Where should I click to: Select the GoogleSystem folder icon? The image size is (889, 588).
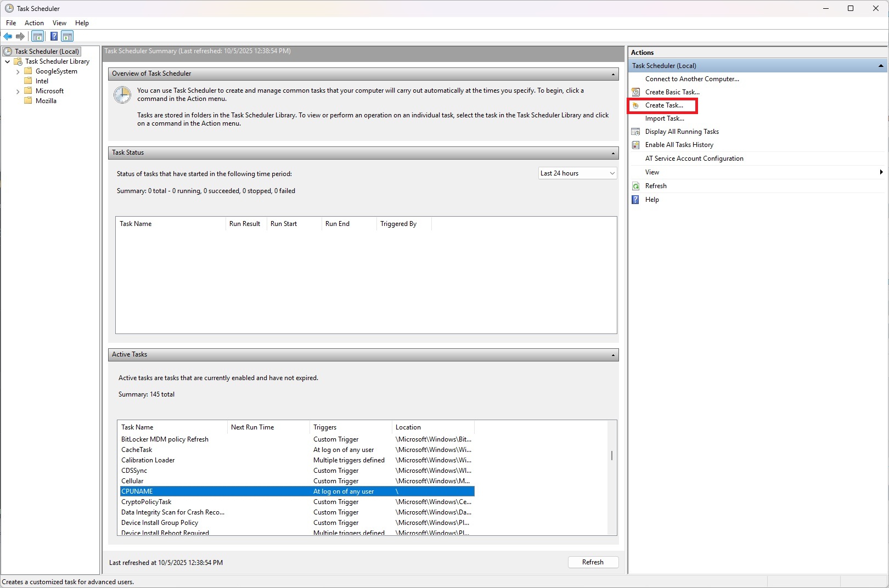[28, 71]
